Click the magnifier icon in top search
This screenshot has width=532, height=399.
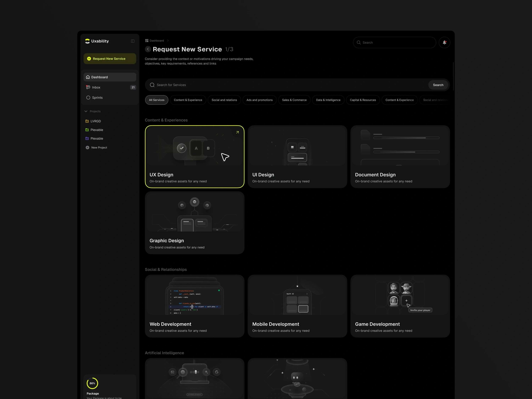click(x=359, y=43)
